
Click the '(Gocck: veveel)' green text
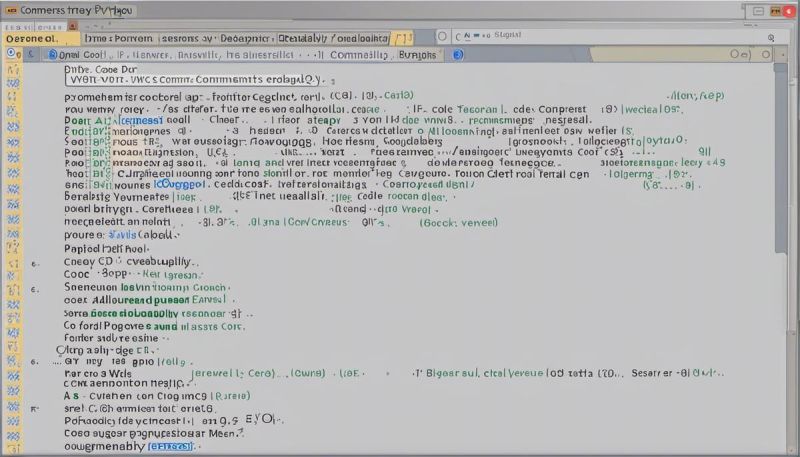[458, 222]
